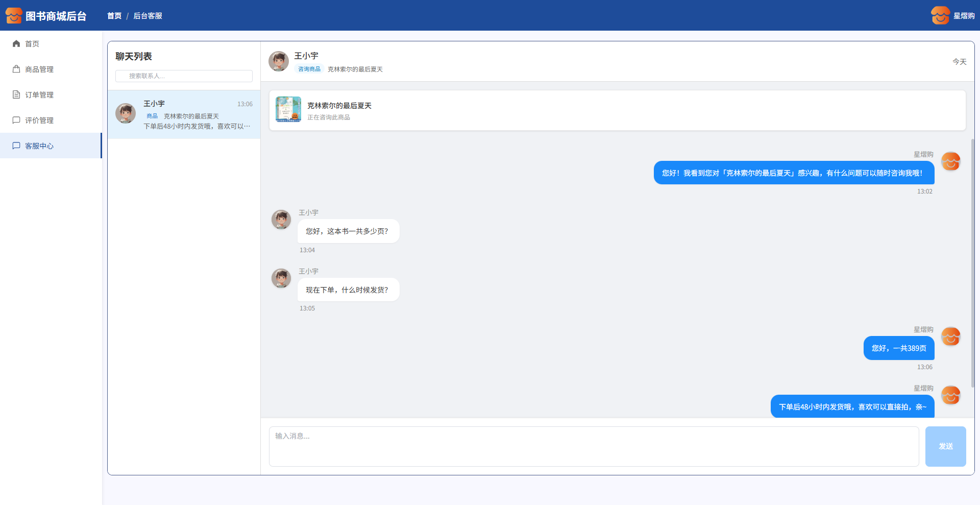Select 王小宇 conversation in chat list

184,114
